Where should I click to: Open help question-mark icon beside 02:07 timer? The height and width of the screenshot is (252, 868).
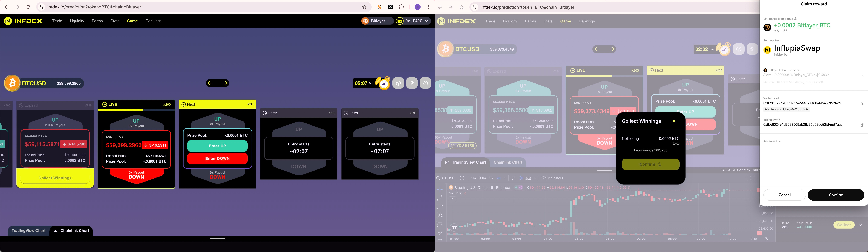coord(398,83)
